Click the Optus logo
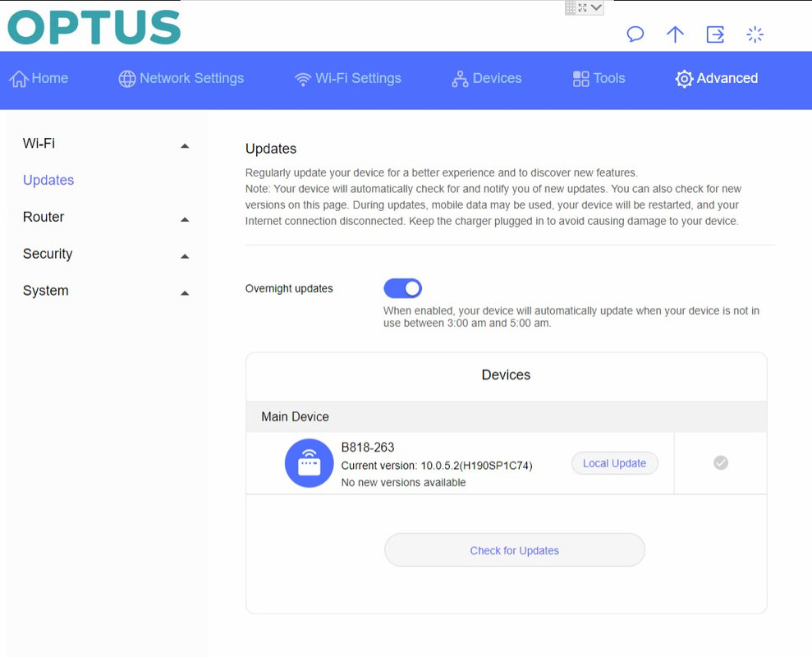Image resolution: width=812 pixels, height=657 pixels. (94, 27)
